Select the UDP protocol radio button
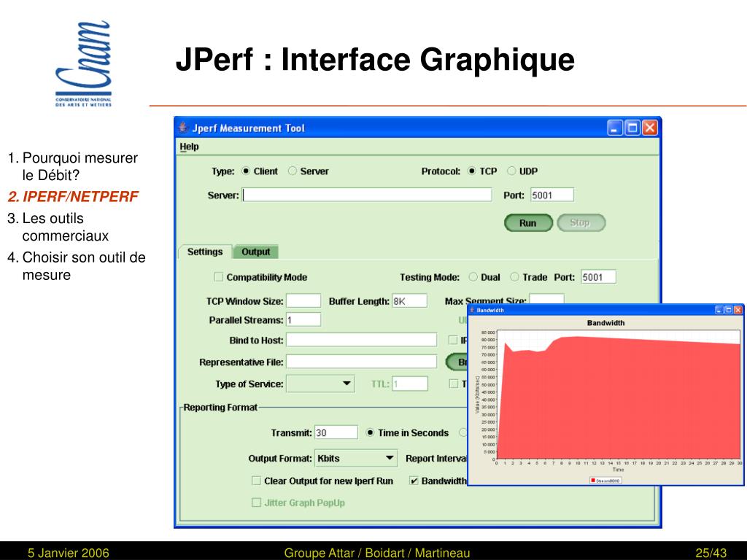This screenshot has width=747, height=560. [511, 171]
